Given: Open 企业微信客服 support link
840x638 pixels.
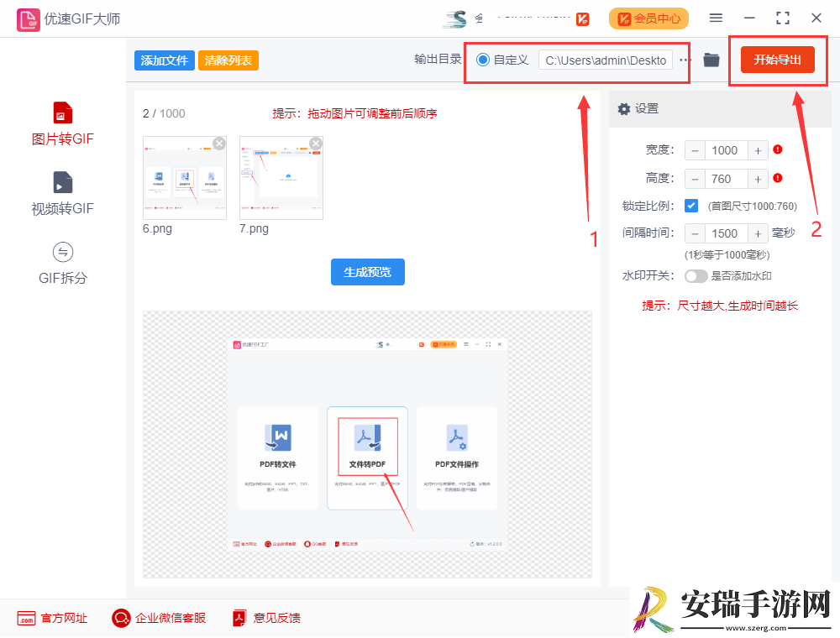Looking at the screenshot, I should [159, 618].
